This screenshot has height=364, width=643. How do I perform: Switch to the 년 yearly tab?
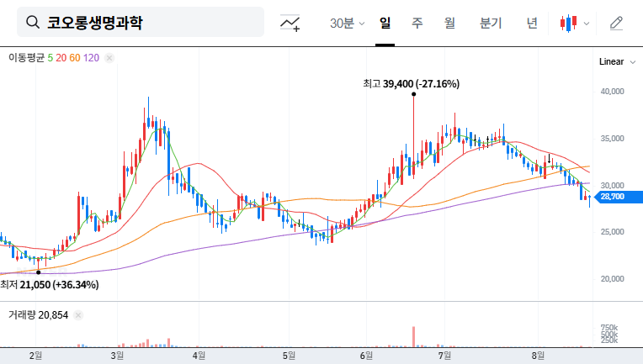pyautogui.click(x=532, y=24)
